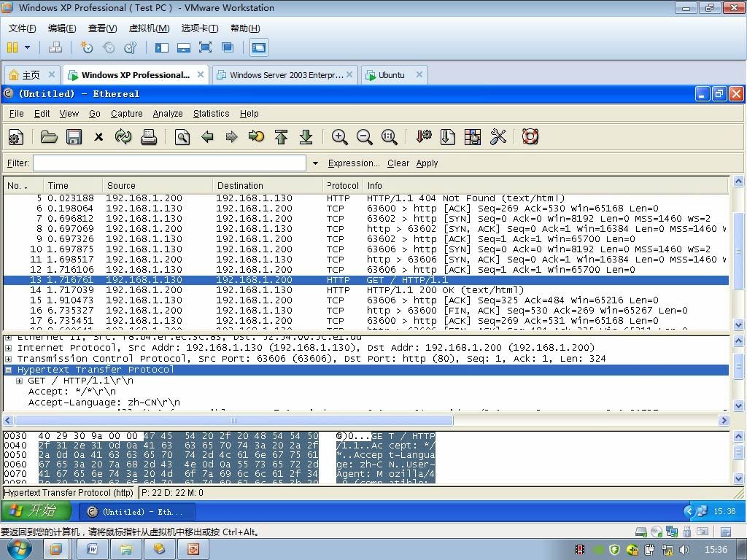
Task: Expand the Transmission Control Protocol node
Action: click(x=9, y=359)
